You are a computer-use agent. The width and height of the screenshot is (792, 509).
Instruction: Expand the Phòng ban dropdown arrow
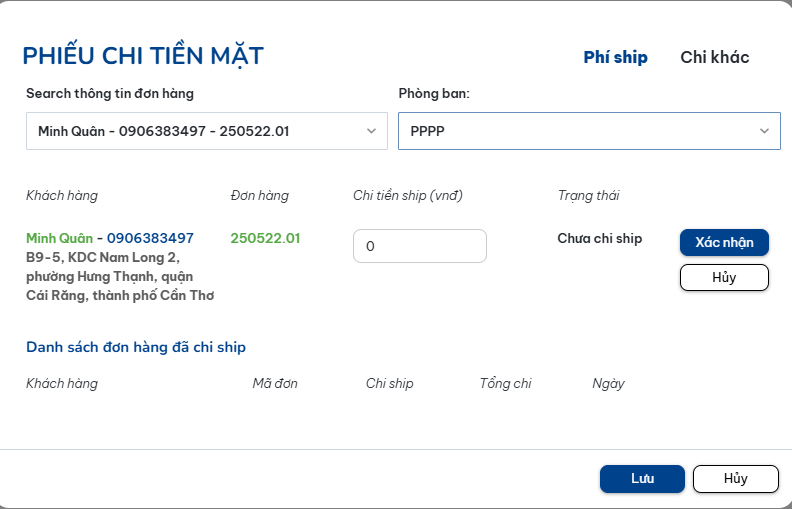click(x=764, y=131)
